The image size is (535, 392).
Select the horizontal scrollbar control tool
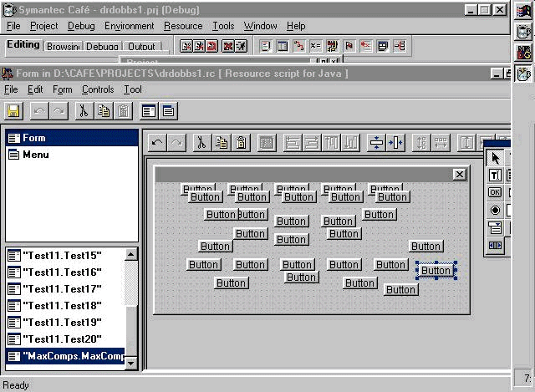tap(495, 245)
